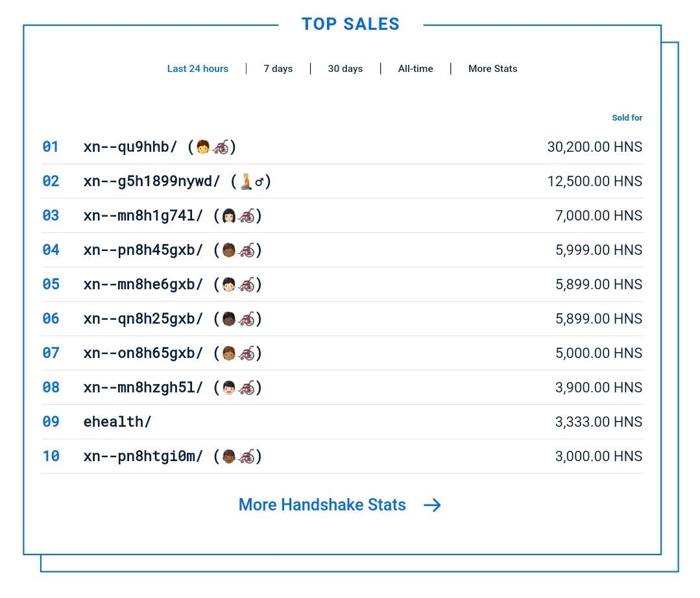Screen dimensions: 700x598
Task: Open domain xn--g5h1899nywd/
Action: (151, 181)
